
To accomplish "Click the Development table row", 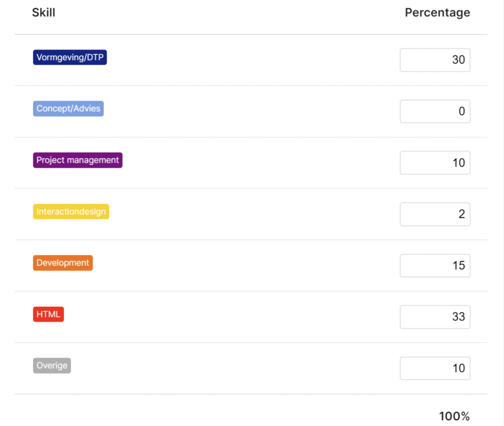I will (x=251, y=266).
